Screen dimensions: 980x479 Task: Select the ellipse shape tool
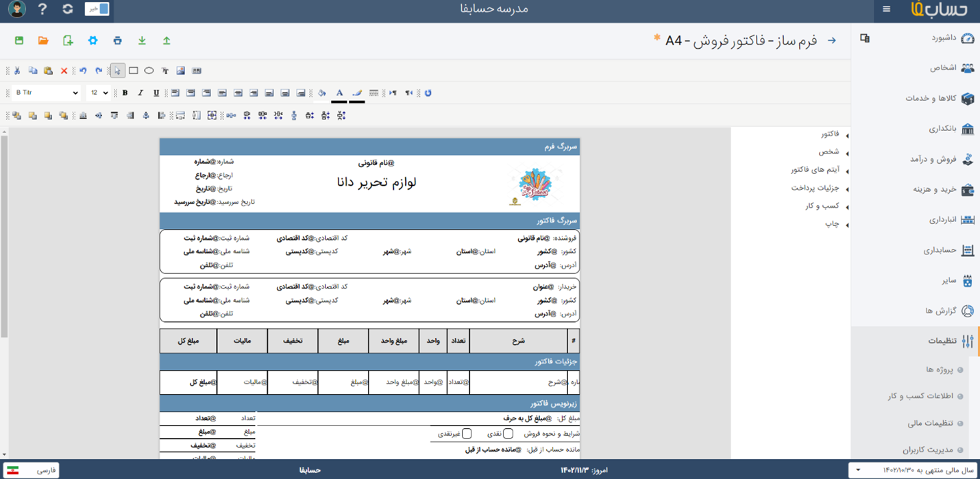tap(149, 71)
